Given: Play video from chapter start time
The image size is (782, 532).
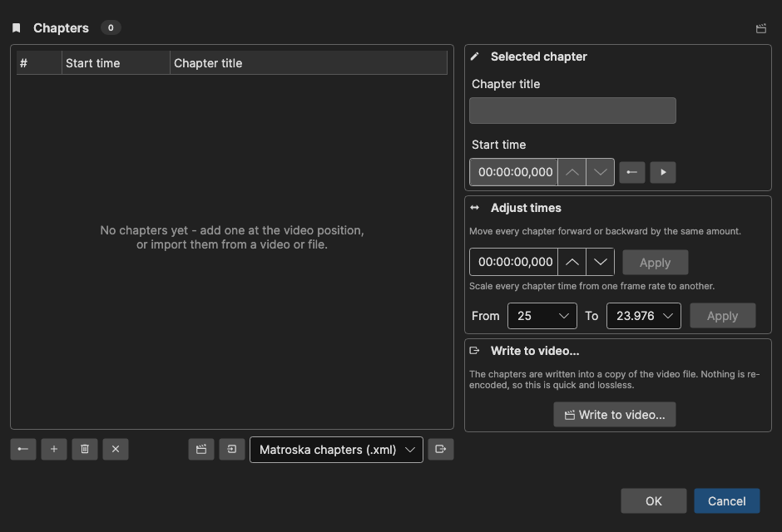Looking at the screenshot, I should click(663, 172).
